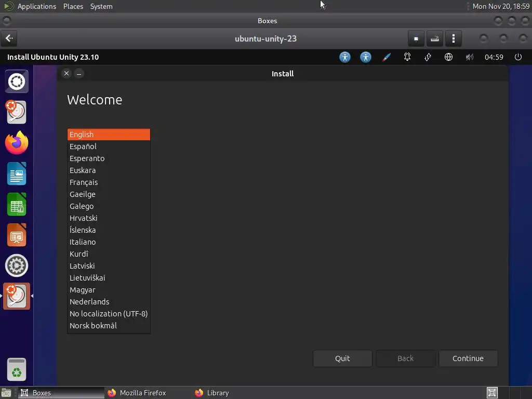Close the Install window
The height and width of the screenshot is (399, 532).
pos(66,73)
